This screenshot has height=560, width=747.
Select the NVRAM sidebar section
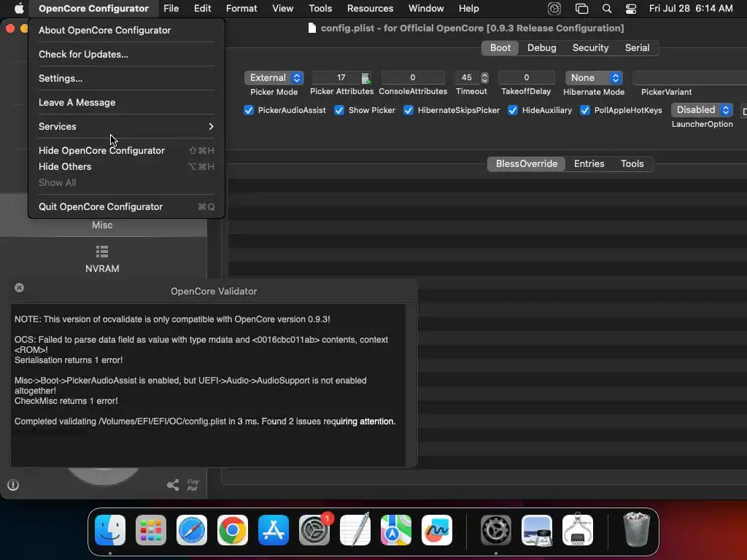[102, 259]
